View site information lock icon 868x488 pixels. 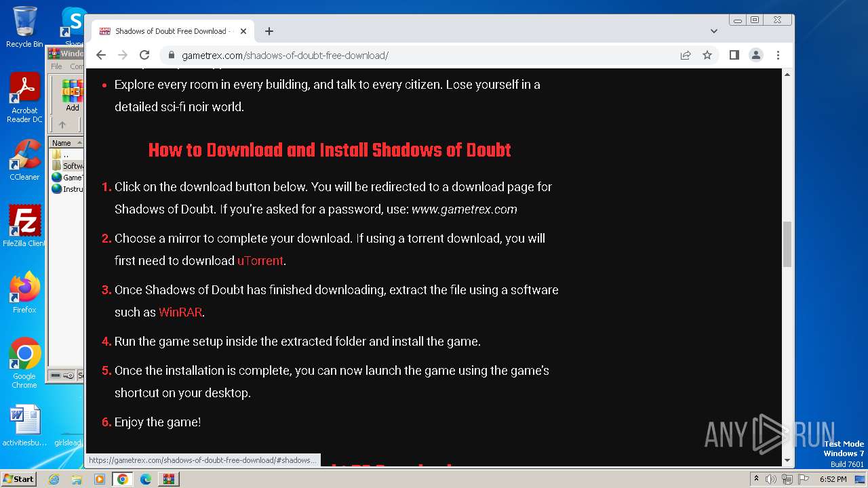click(x=172, y=55)
